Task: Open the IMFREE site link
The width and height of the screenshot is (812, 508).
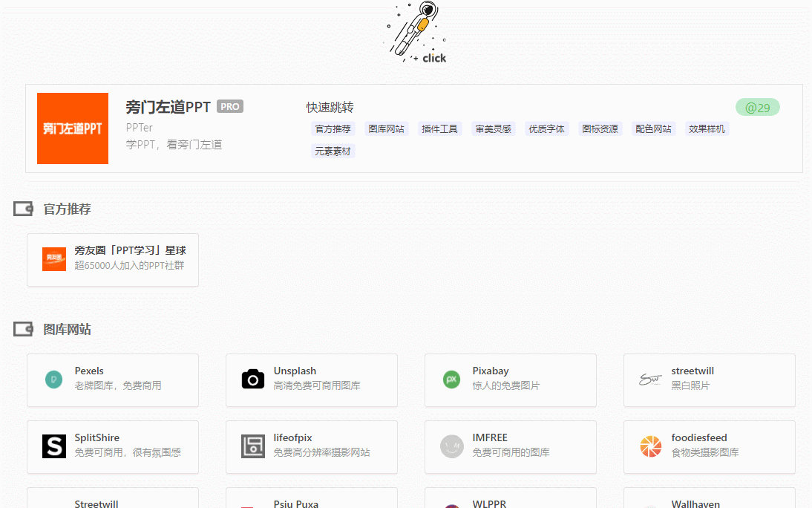Action: [x=490, y=438]
